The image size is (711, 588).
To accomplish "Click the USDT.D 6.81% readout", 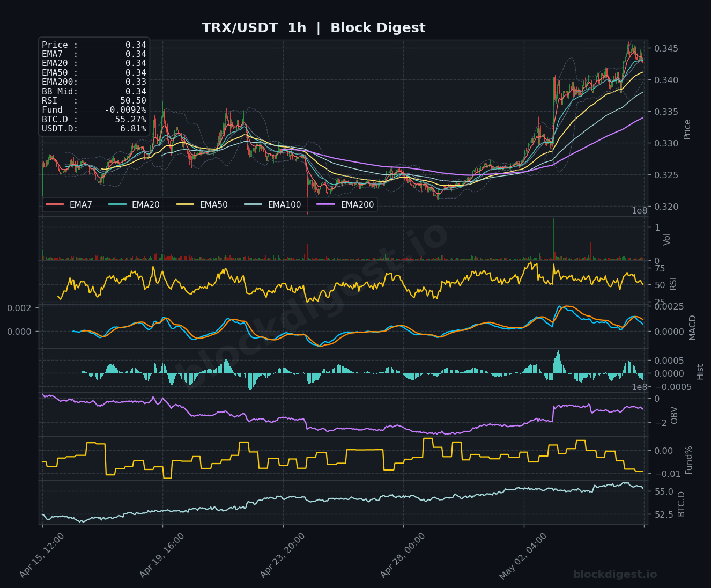I will click(x=94, y=129).
